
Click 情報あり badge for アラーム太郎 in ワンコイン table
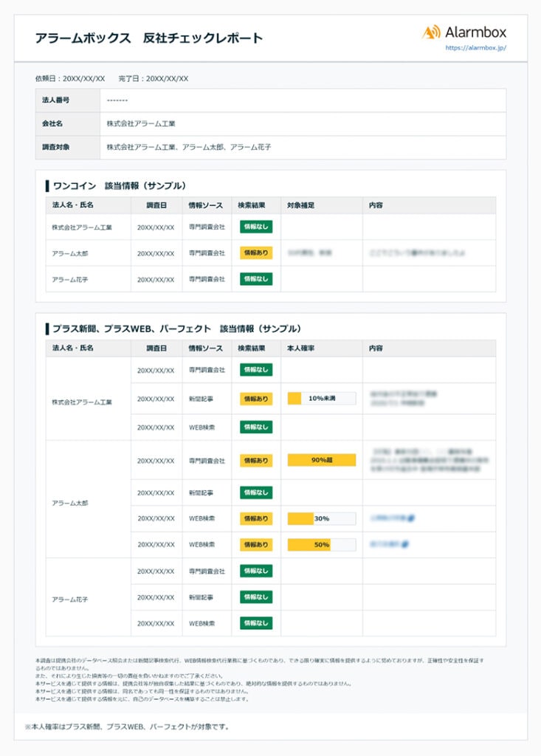[255, 253]
